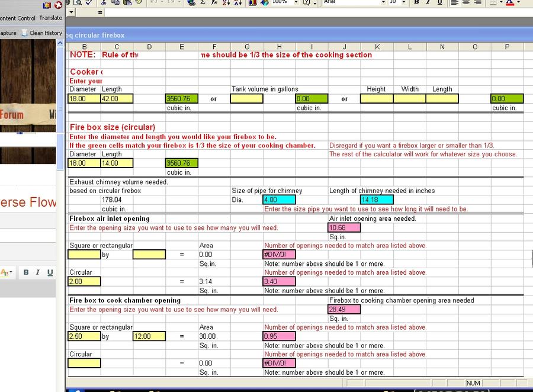Open the Font Color red A swatch
Viewport: 533px width, 392px height.
(510, 2)
